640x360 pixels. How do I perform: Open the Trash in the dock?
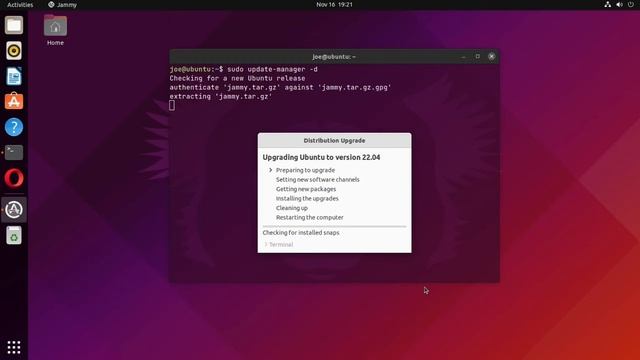(x=14, y=235)
